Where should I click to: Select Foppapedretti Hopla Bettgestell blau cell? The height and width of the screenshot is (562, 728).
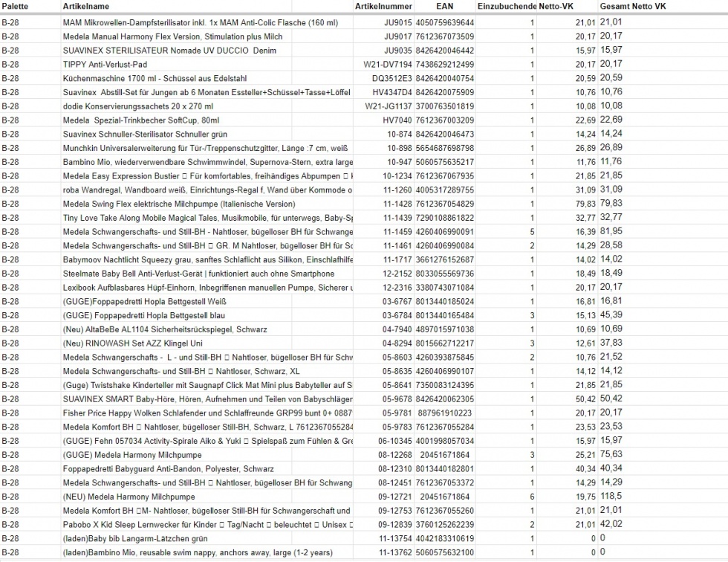coord(144,315)
